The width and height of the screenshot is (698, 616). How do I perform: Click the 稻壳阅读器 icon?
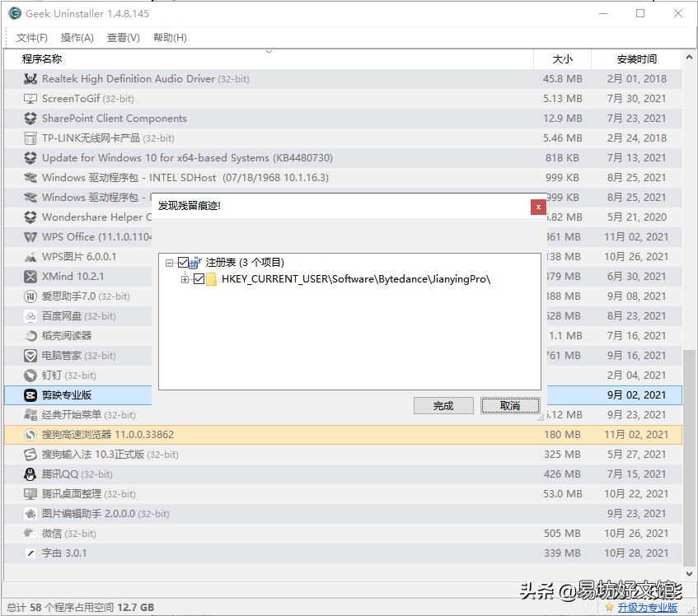[x=30, y=336]
